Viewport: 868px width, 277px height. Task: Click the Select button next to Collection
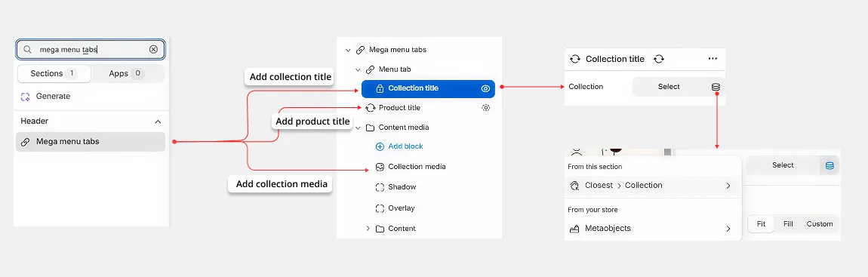tap(669, 87)
